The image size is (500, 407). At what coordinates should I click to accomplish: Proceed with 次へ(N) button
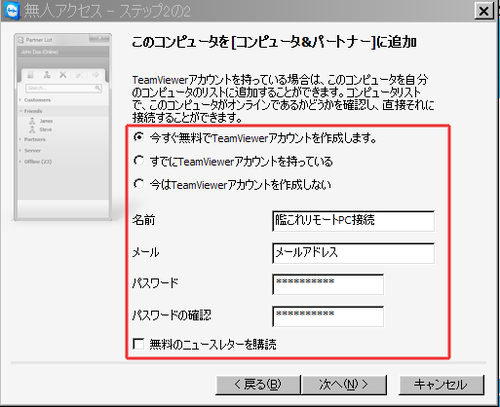point(344,385)
